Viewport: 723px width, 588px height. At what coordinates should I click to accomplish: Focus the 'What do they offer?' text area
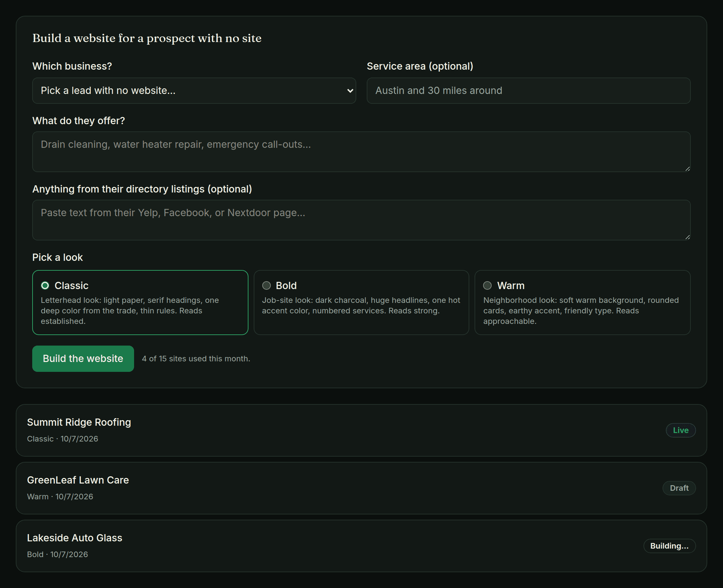pyautogui.click(x=361, y=151)
